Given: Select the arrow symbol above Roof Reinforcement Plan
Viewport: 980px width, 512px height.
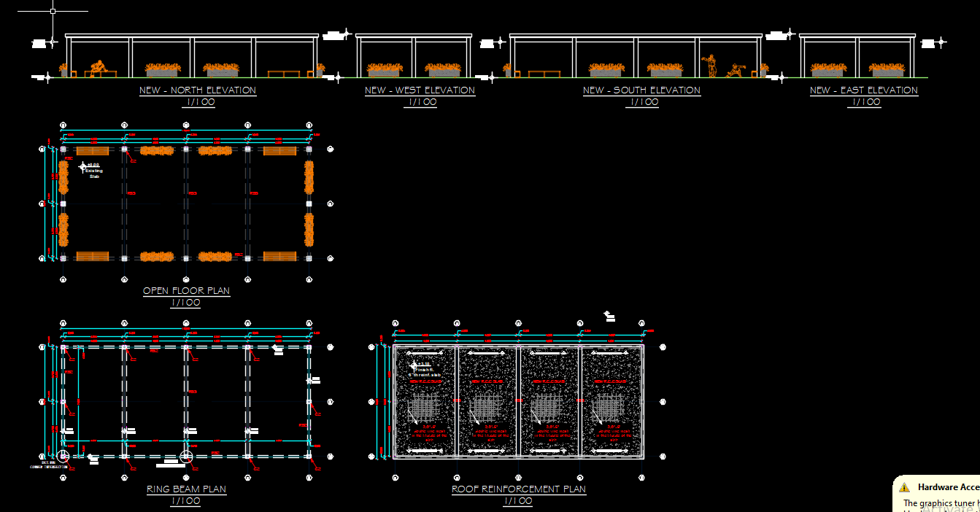Looking at the screenshot, I should point(608,315).
